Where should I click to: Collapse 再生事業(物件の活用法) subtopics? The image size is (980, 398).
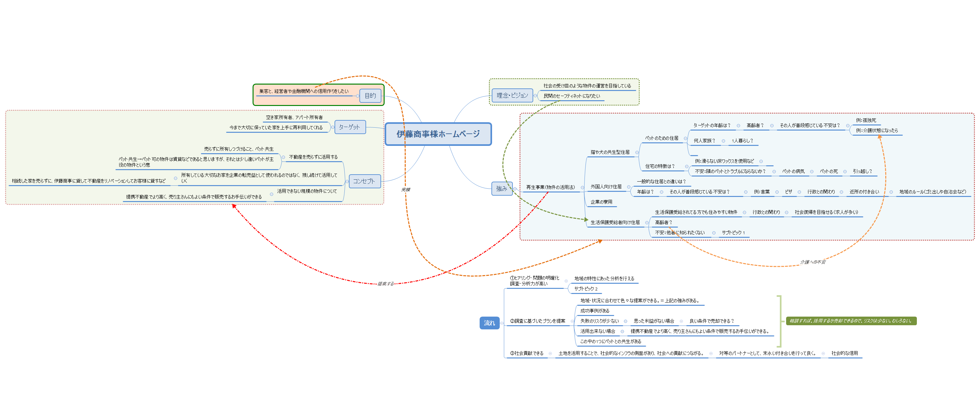click(x=582, y=187)
